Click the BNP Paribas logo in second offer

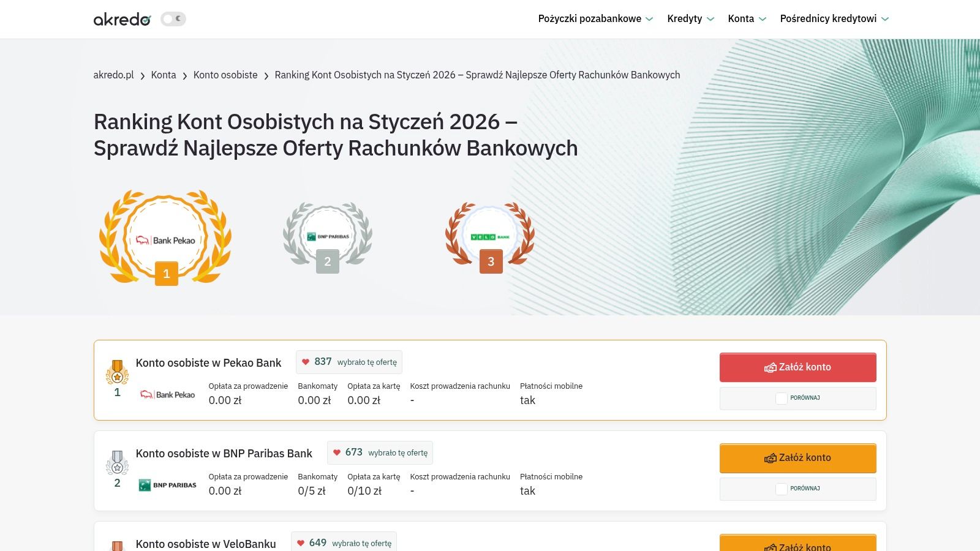point(168,485)
